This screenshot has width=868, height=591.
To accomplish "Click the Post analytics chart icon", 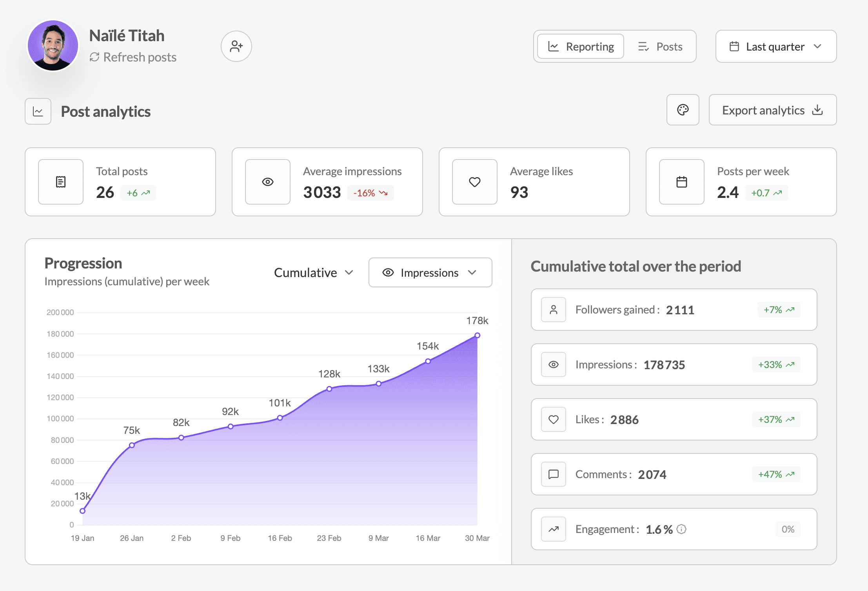I will [38, 111].
